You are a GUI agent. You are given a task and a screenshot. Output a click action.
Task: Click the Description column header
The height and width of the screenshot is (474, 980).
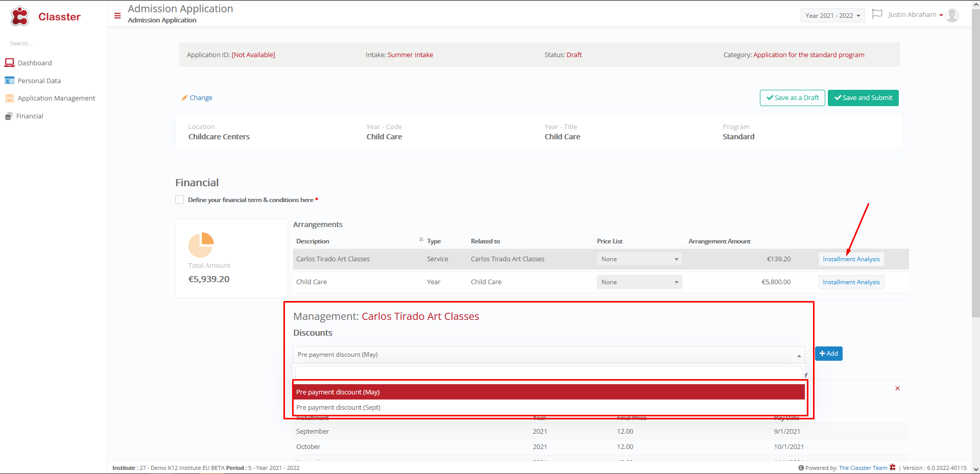pyautogui.click(x=313, y=241)
